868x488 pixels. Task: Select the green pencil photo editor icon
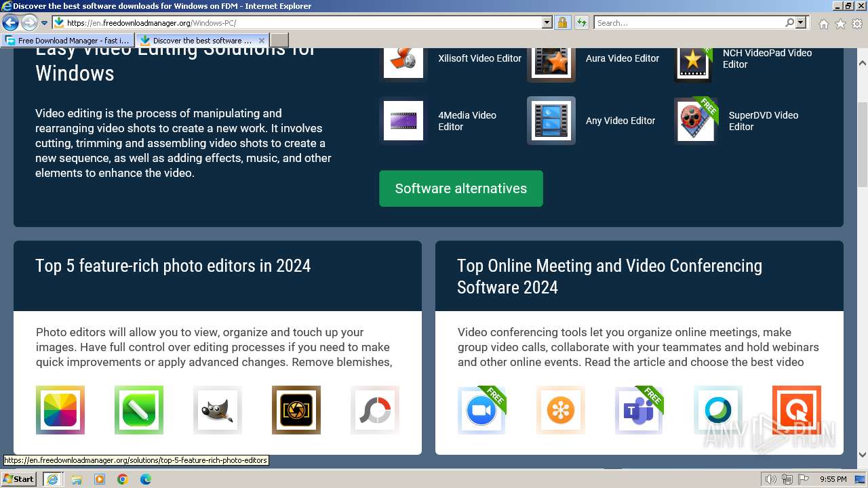pyautogui.click(x=139, y=410)
